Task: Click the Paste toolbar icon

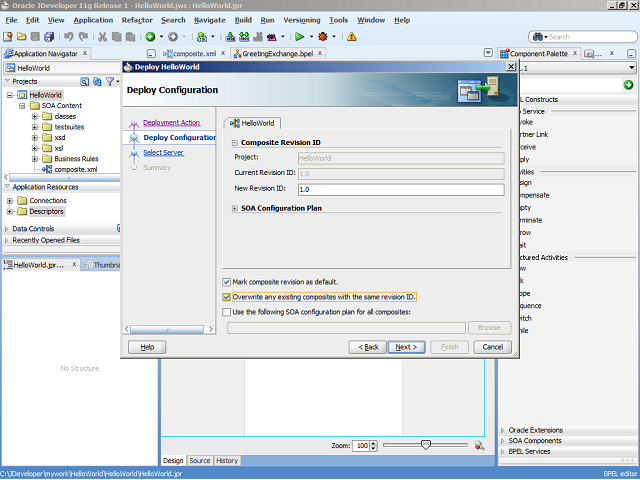Action: [x=131, y=37]
